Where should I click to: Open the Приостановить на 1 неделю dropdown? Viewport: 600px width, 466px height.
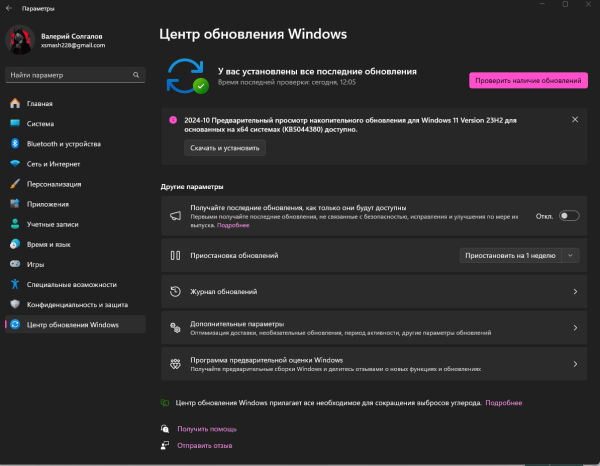pos(520,256)
